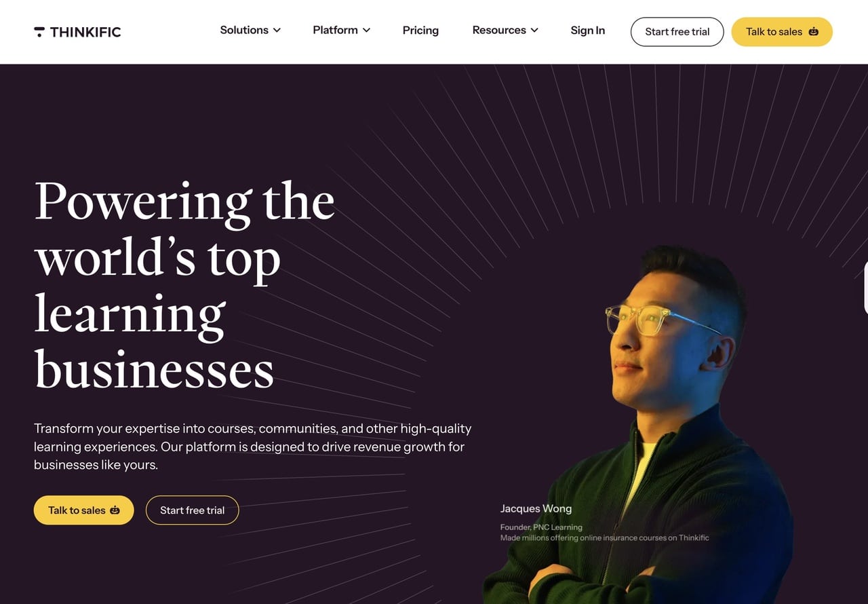Open the Solutions menu label

pyautogui.click(x=244, y=30)
